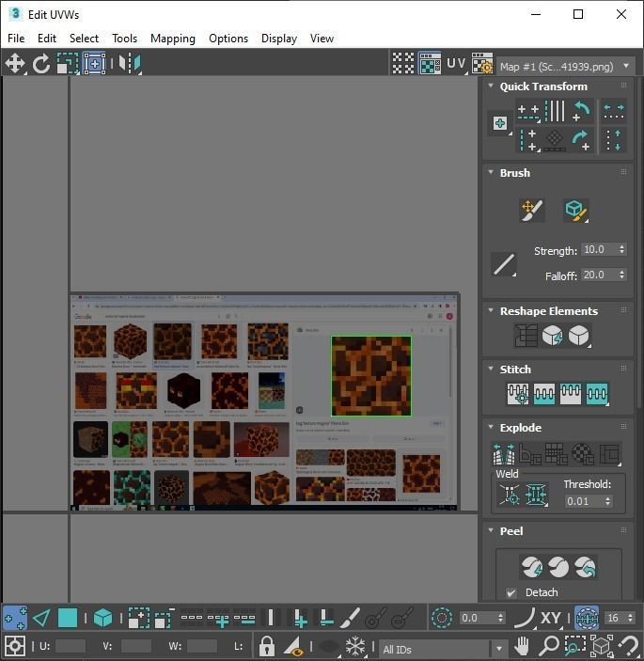Collapse the Quick Transform rollout
The width and height of the screenshot is (644, 661).
click(x=490, y=86)
